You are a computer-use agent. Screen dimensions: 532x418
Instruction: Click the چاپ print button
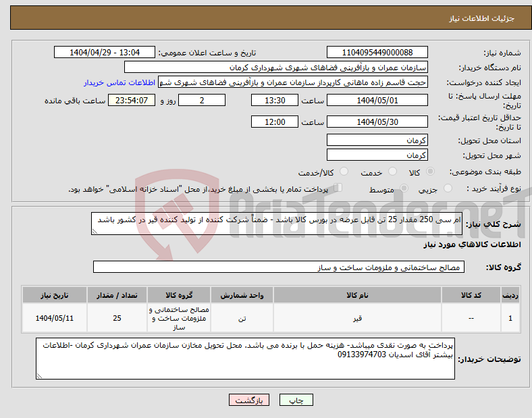pos(296,400)
